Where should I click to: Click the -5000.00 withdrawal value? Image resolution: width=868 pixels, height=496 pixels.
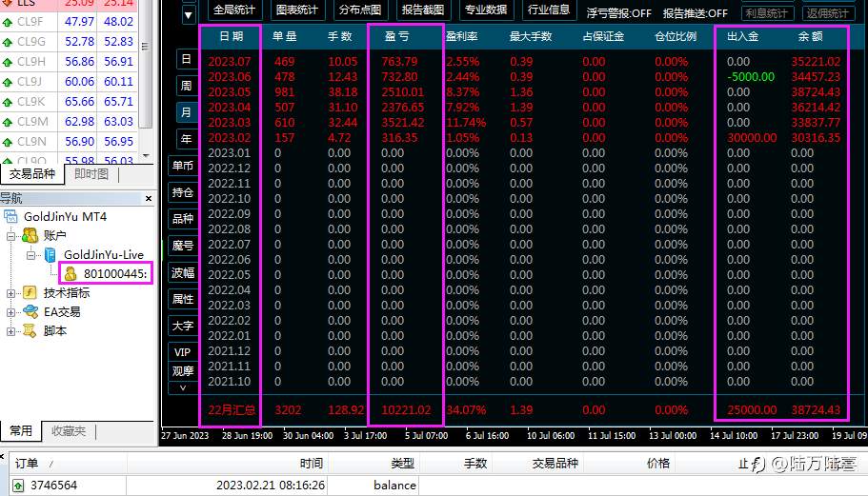pyautogui.click(x=751, y=77)
